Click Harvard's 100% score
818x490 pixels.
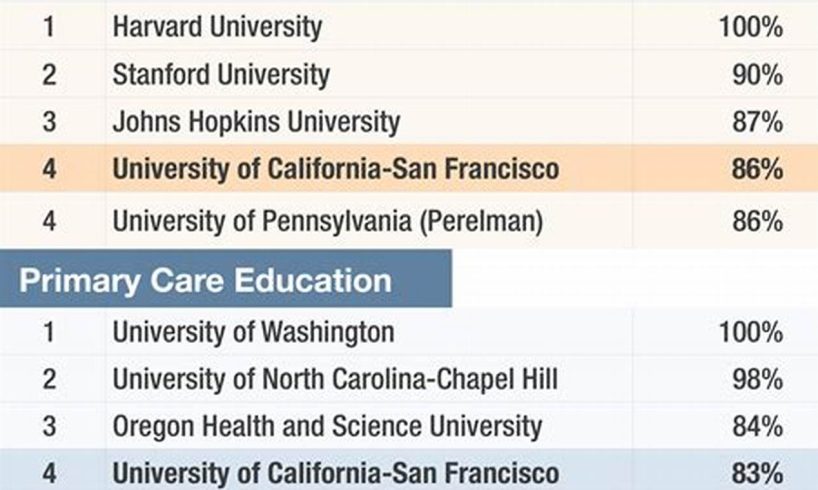(x=751, y=26)
